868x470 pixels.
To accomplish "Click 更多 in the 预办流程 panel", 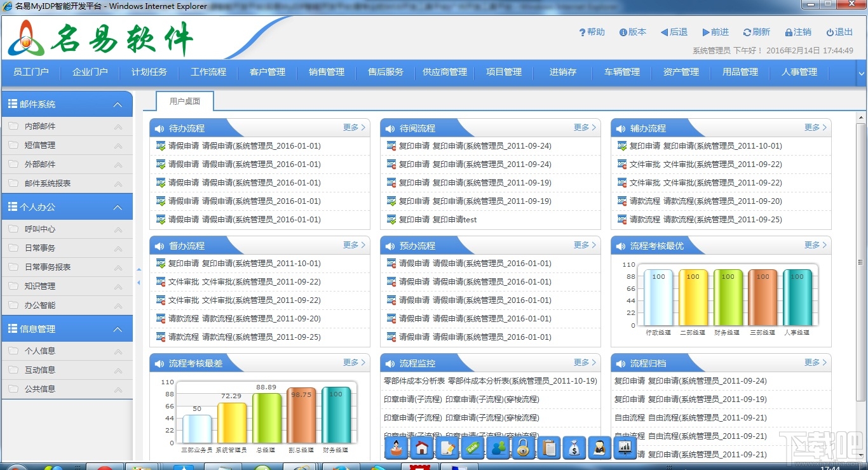I will (x=585, y=245).
